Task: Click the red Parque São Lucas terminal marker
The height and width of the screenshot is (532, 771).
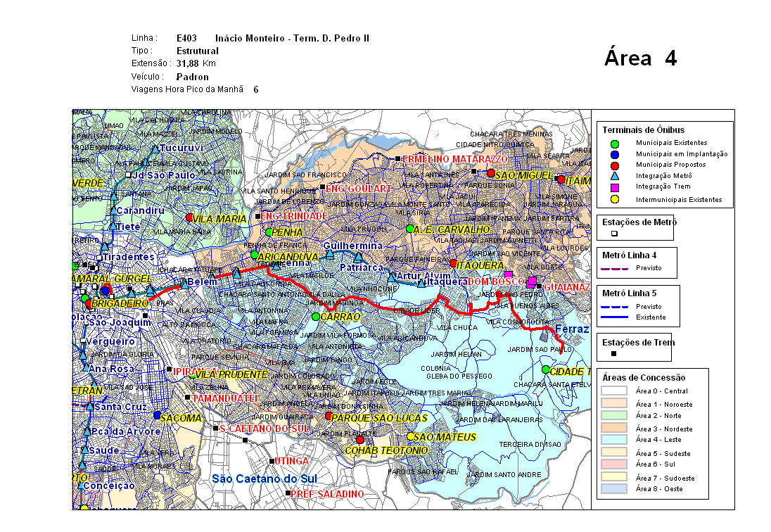Action: click(x=329, y=416)
